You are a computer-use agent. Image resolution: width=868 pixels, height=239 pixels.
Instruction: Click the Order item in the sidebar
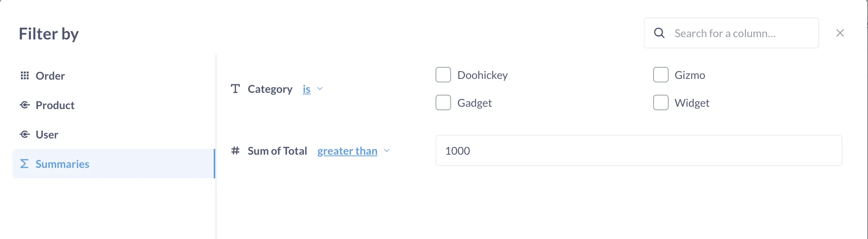coord(50,76)
